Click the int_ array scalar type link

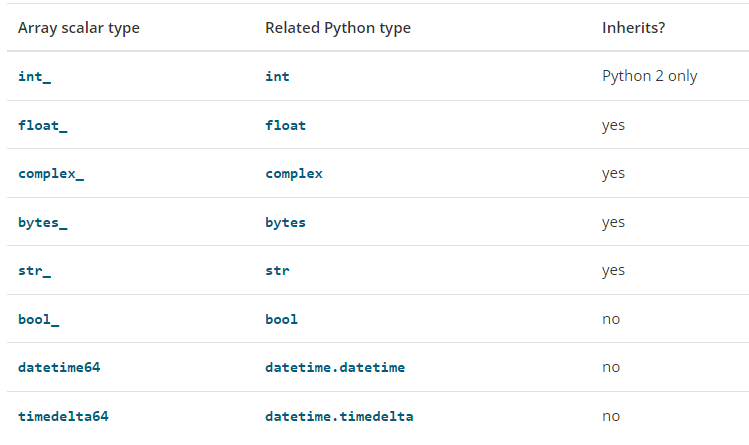(x=34, y=77)
